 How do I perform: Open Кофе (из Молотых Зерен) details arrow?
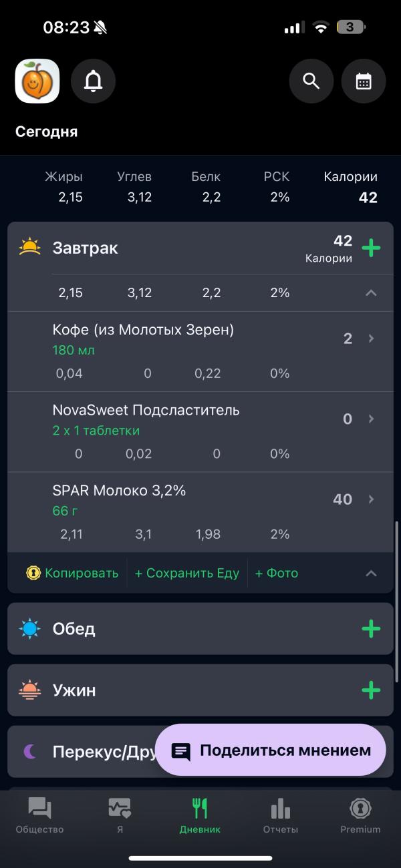point(372,339)
